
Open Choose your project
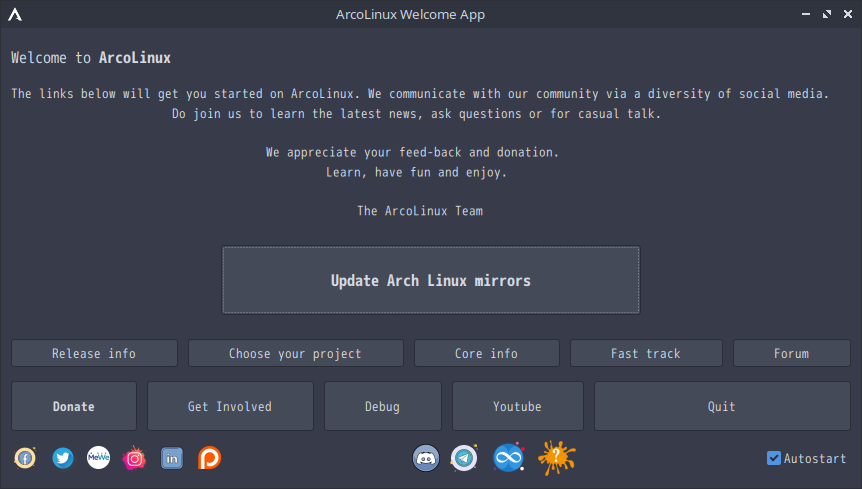(296, 353)
